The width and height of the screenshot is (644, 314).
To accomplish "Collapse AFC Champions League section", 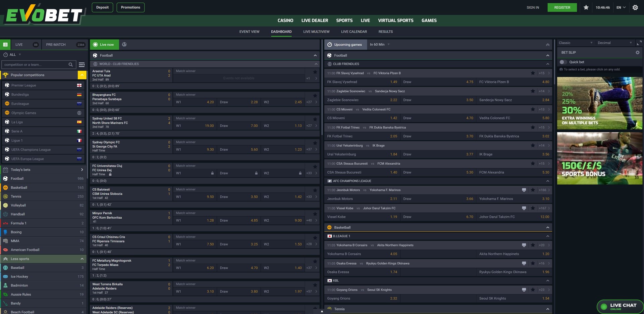I will point(547,181).
